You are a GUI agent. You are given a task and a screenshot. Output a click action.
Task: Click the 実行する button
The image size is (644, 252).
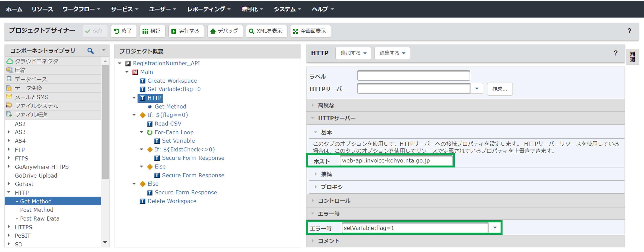pyautogui.click(x=186, y=31)
